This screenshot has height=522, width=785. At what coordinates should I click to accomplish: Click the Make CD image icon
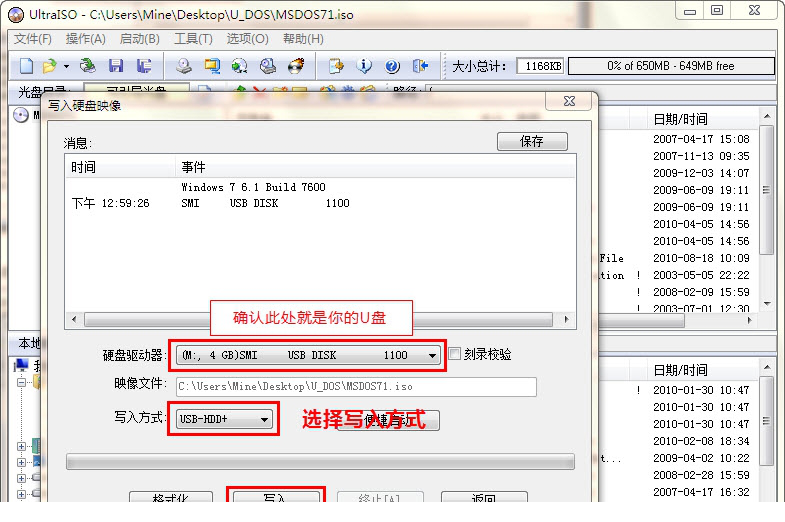click(x=184, y=66)
